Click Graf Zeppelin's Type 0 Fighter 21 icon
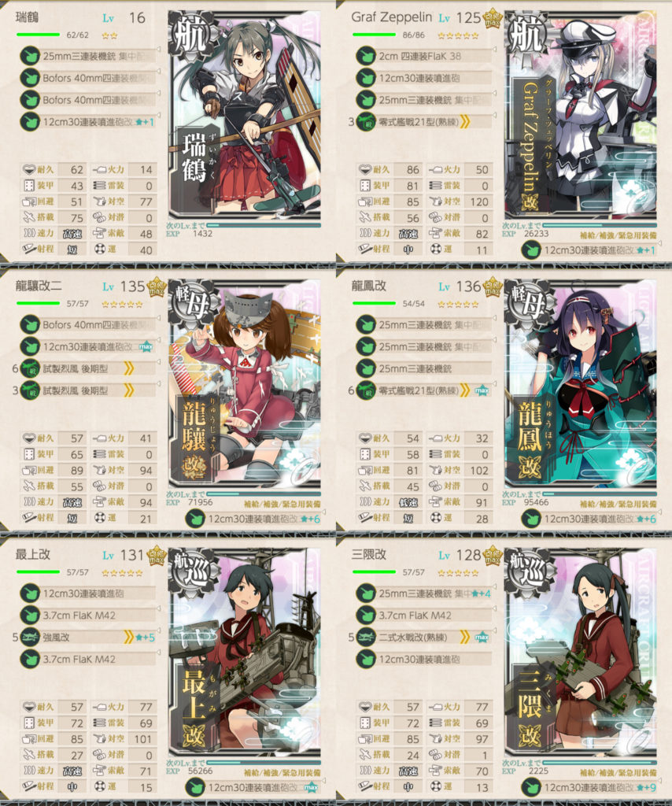This screenshot has width=672, height=806. pos(366,122)
